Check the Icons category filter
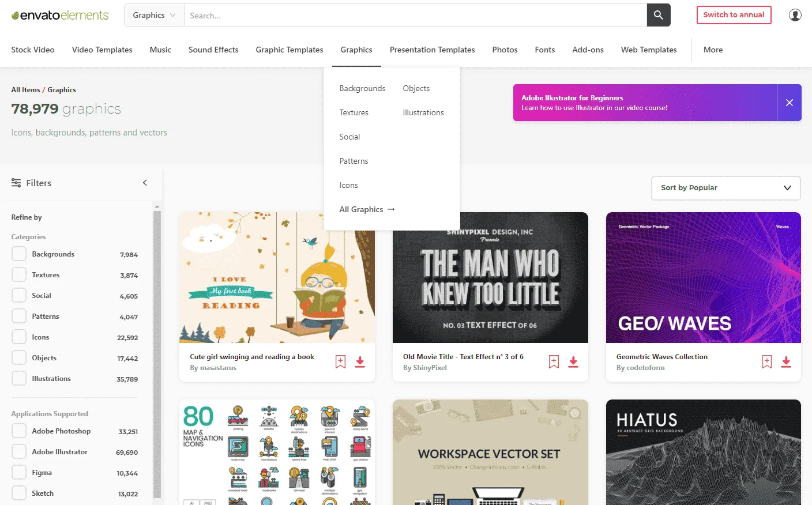 pos(19,337)
